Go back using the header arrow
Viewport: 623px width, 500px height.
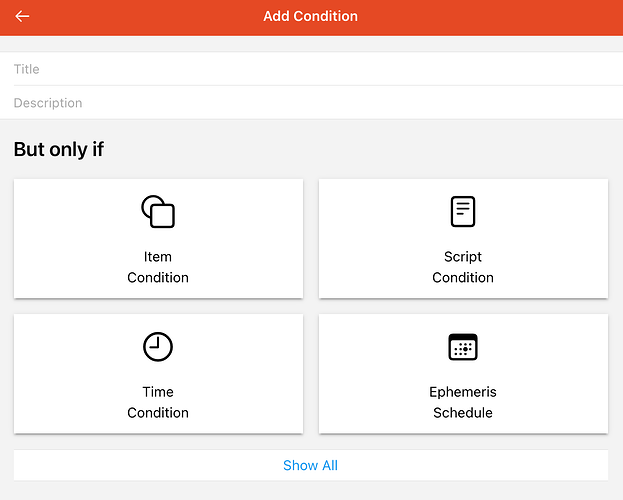tap(22, 16)
